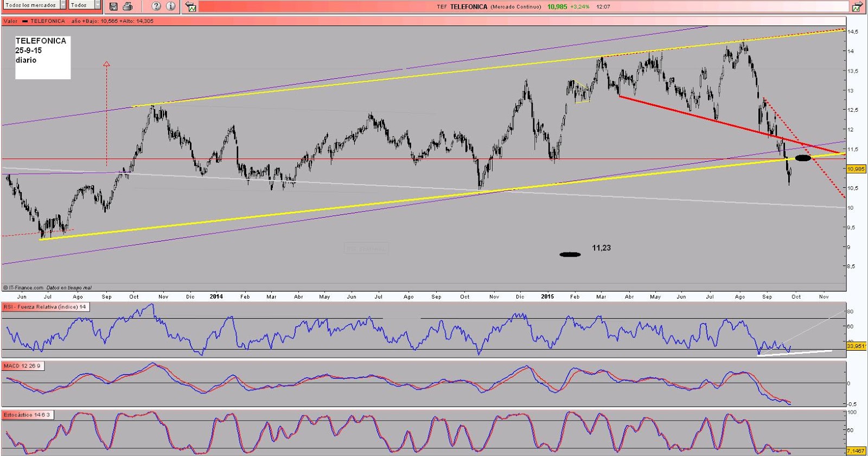
Task: Click the 10,985 current price tag on axis
Action: coord(857,169)
